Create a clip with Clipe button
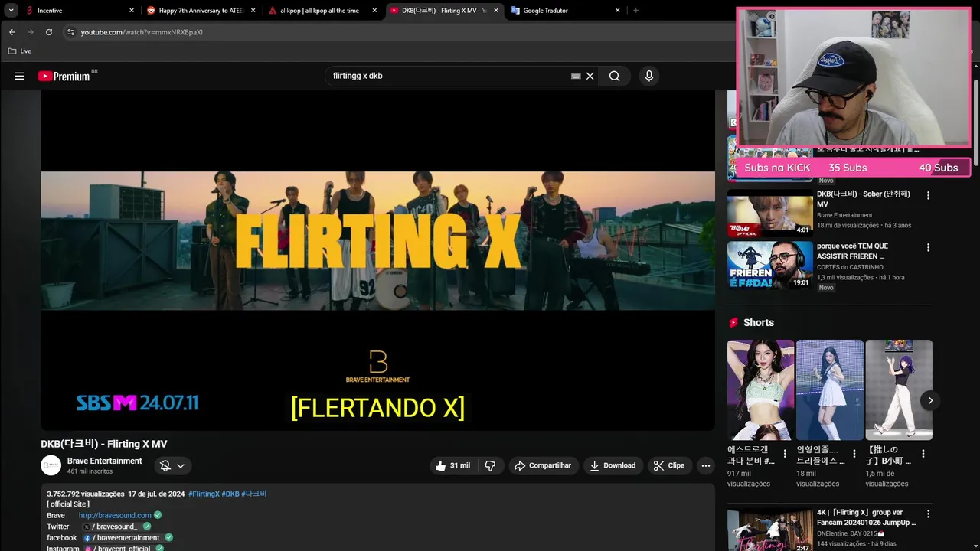The width and height of the screenshot is (980, 551). [669, 465]
